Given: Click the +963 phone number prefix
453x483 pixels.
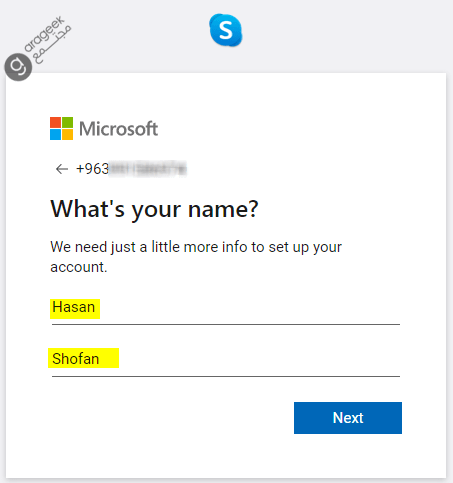Looking at the screenshot, I should [92, 169].
